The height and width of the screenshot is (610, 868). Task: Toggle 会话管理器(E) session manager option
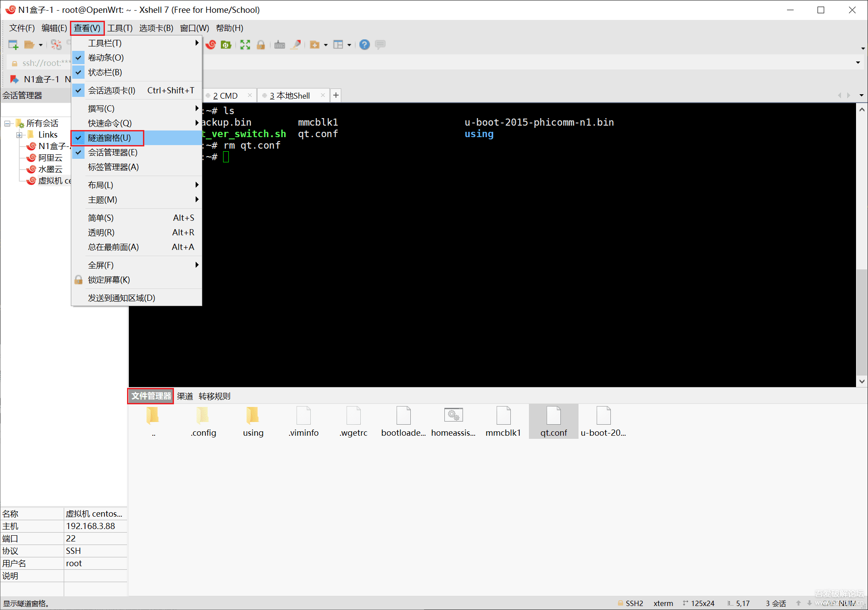pyautogui.click(x=136, y=152)
